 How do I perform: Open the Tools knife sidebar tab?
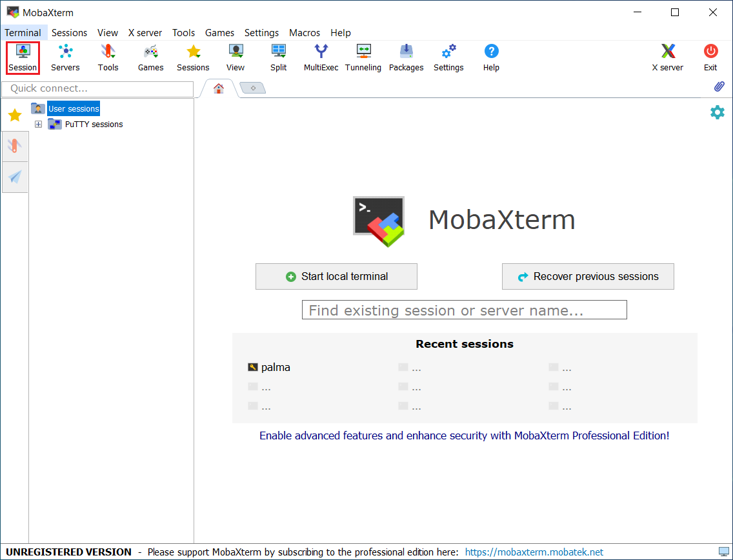pos(15,146)
